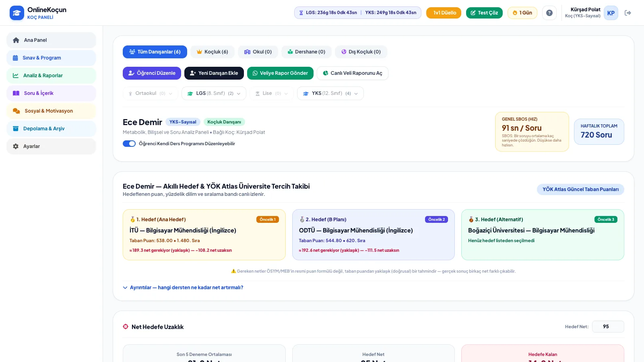Open the help question mark icon
Screen dimensions: 644x362
[549, 13]
